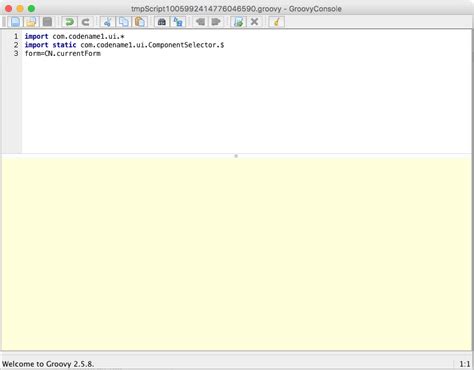Click the Cut scissors icon
474x370 pixels.
pyautogui.click(x=107, y=22)
